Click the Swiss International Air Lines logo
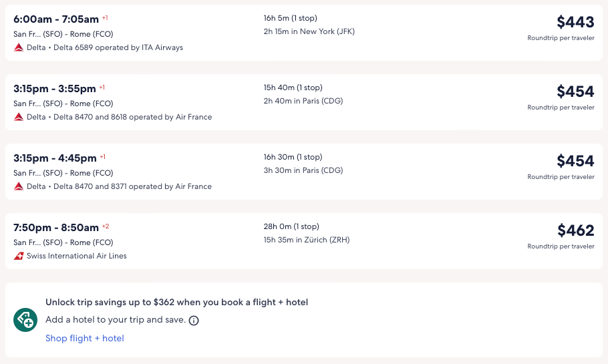Screen dimensions: 608x364 (19, 256)
